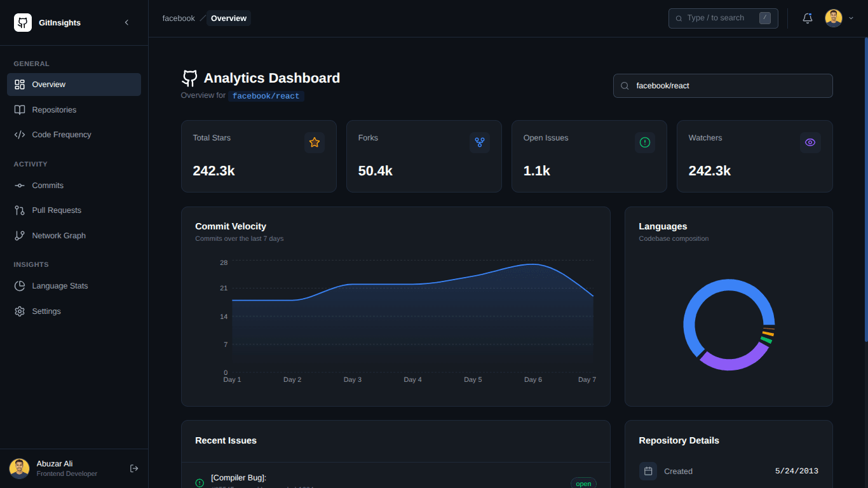Click the 5/24/2013 created date
This screenshot has width=868, height=488.
pyautogui.click(x=797, y=471)
